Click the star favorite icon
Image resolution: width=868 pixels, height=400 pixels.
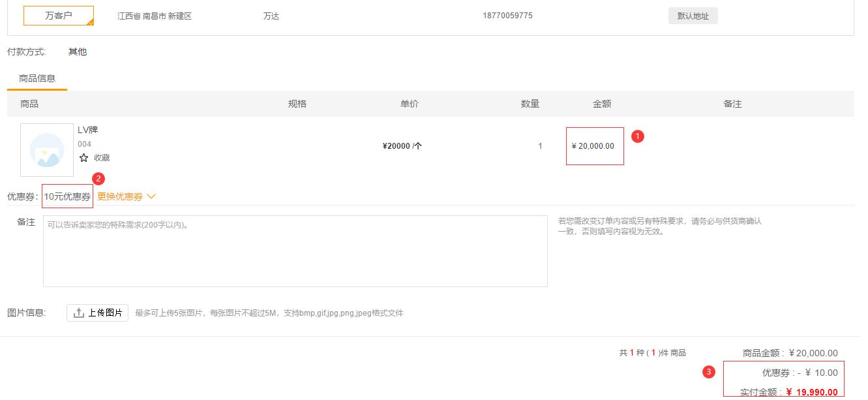click(x=83, y=157)
